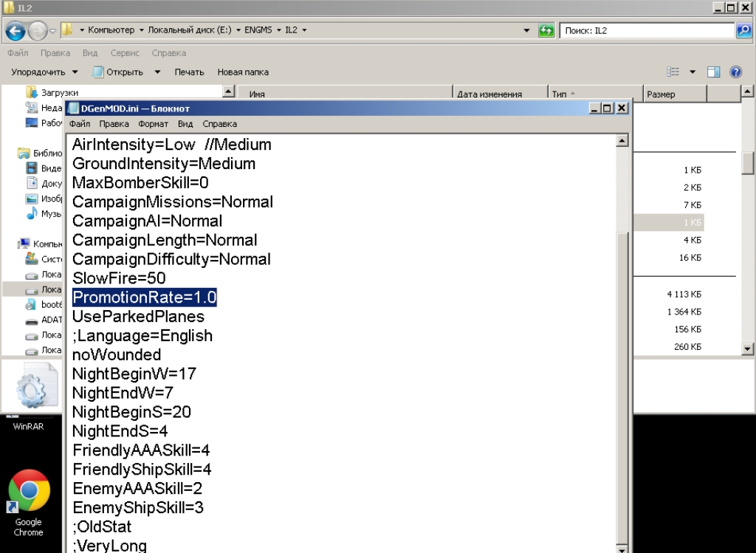Click 'Новая папка' in Explorer toolbar

[x=243, y=72]
